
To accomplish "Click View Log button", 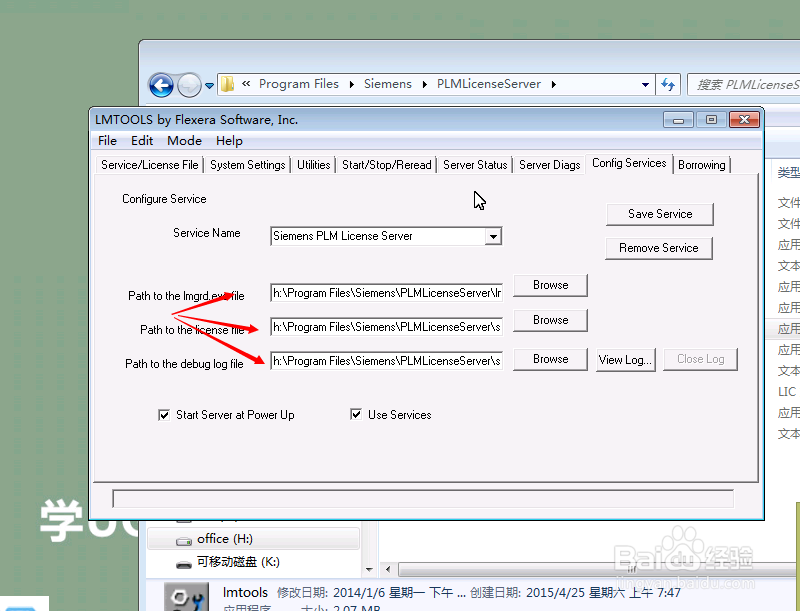I will [626, 360].
